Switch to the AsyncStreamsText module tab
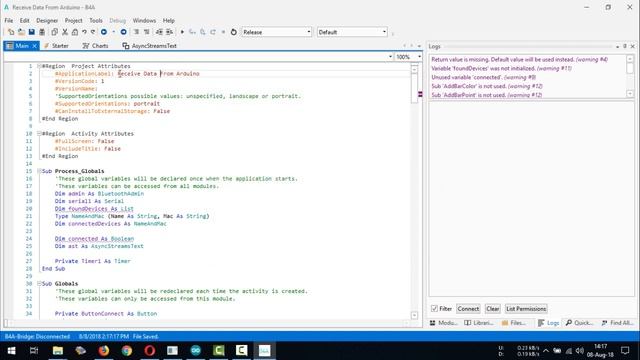 click(150, 46)
